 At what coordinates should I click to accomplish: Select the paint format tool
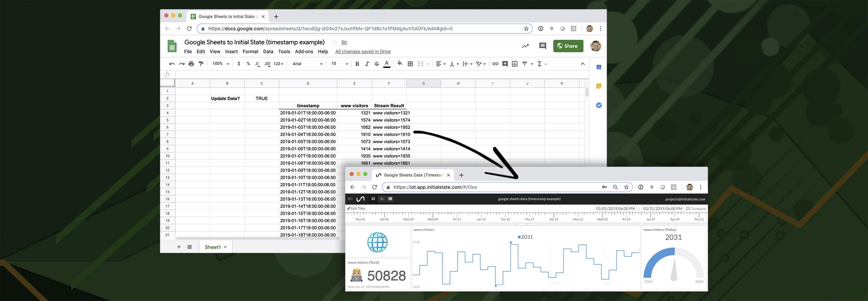point(201,64)
